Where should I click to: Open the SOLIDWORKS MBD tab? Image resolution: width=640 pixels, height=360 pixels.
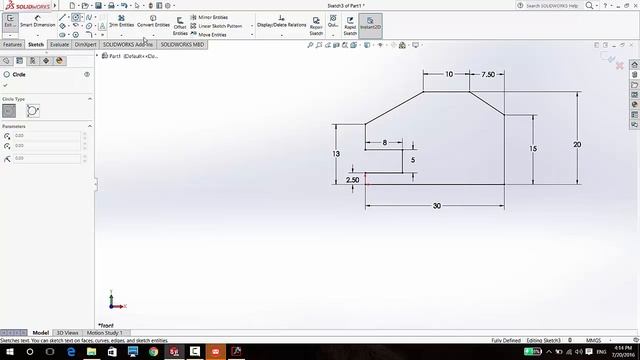coord(182,44)
